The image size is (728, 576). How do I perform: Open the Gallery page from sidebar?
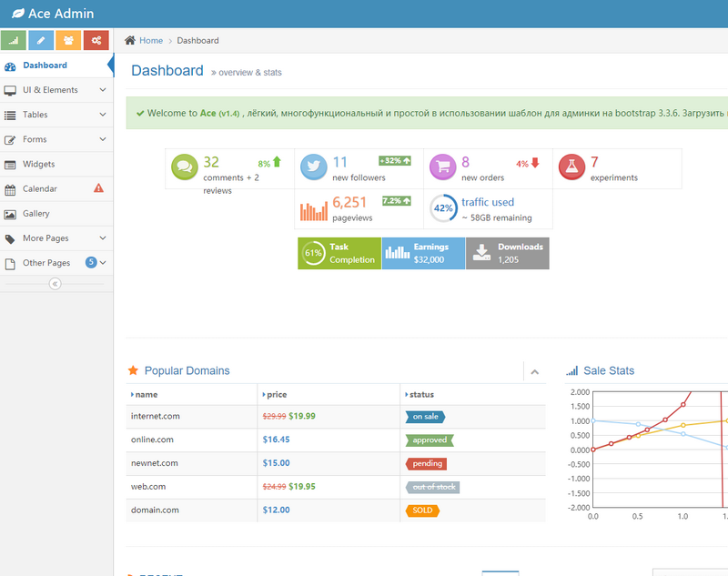37,213
